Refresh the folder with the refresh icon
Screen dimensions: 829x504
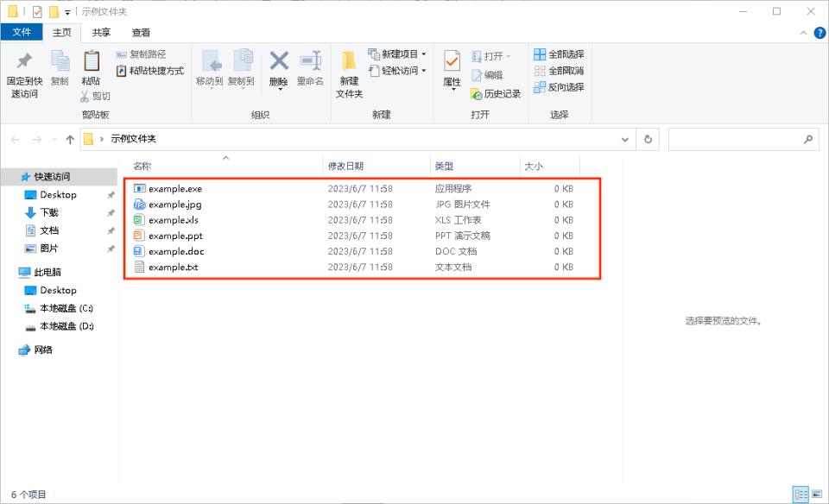coord(647,139)
